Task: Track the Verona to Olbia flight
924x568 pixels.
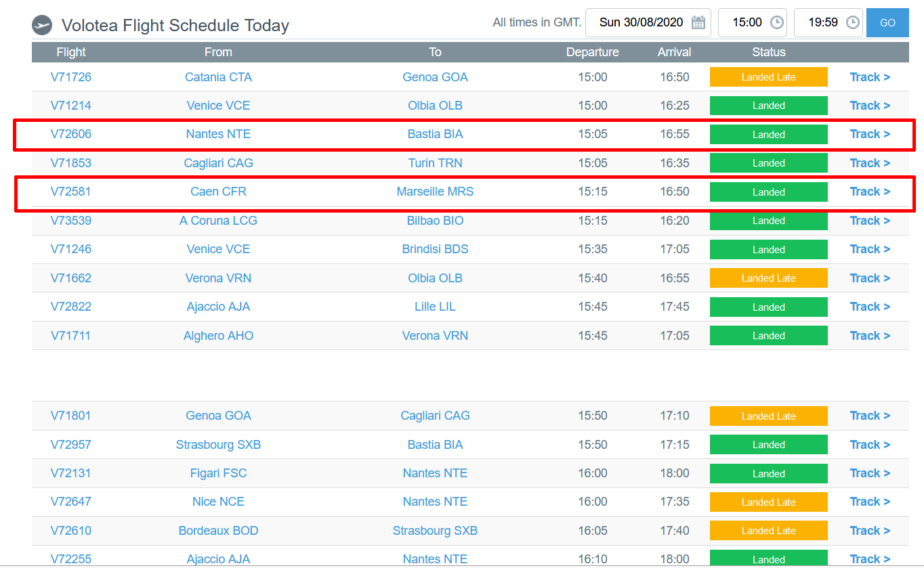Action: (870, 278)
